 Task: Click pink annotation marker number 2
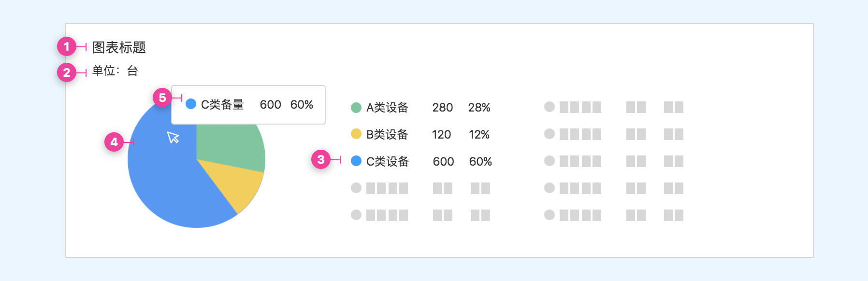click(x=67, y=73)
